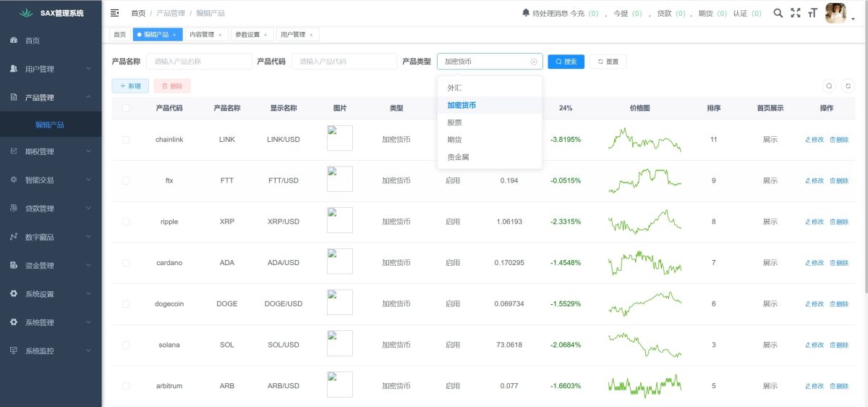
Task: Select 贵金属 from the type dropdown
Action: click(x=490, y=156)
